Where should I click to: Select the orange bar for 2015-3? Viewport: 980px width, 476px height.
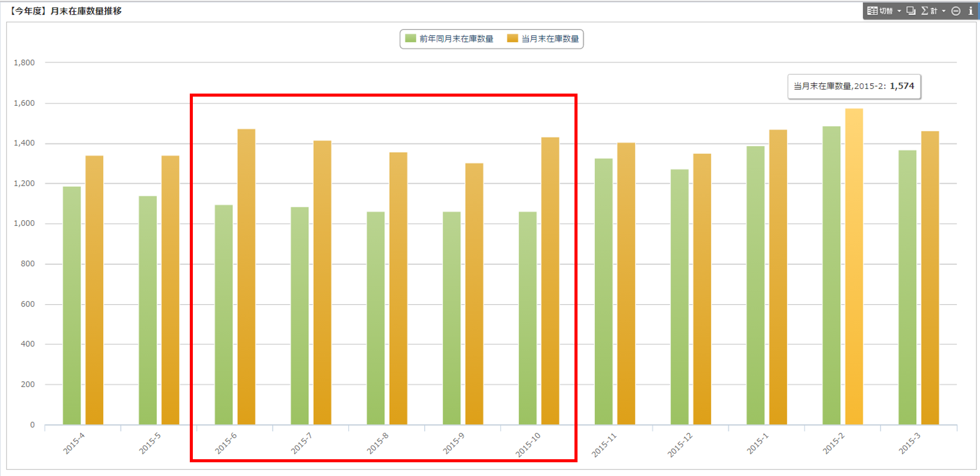click(930, 278)
